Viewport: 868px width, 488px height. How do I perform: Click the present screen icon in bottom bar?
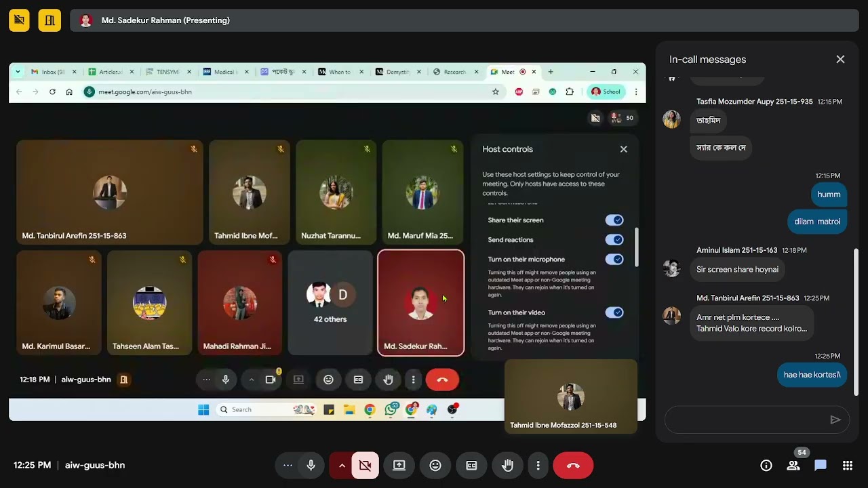(x=399, y=466)
